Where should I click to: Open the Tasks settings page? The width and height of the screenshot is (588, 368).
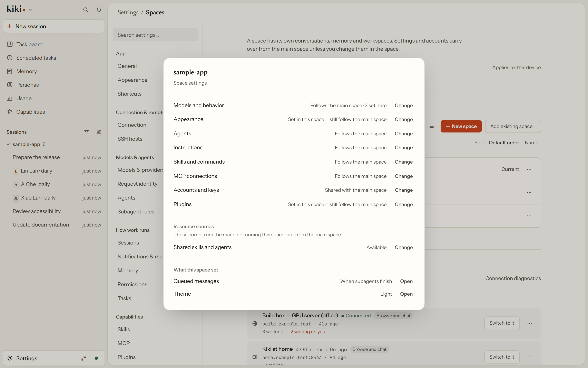tap(124, 298)
